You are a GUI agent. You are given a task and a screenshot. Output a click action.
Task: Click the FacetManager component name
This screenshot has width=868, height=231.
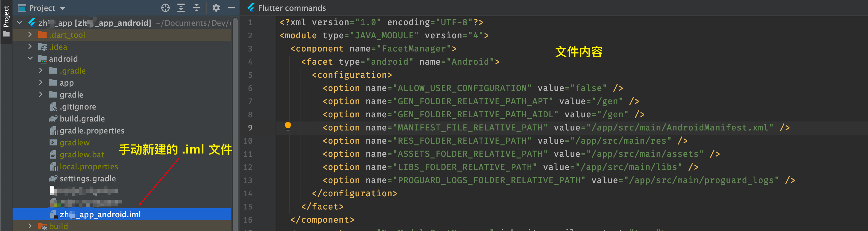click(414, 49)
